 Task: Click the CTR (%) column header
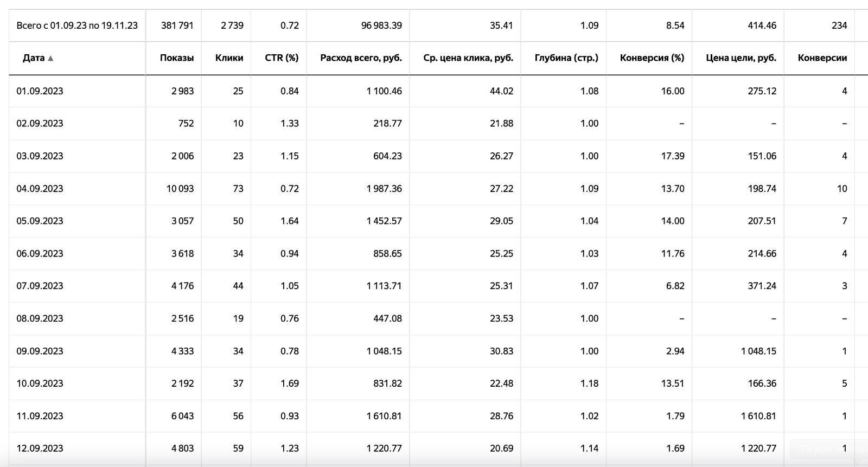coord(282,58)
